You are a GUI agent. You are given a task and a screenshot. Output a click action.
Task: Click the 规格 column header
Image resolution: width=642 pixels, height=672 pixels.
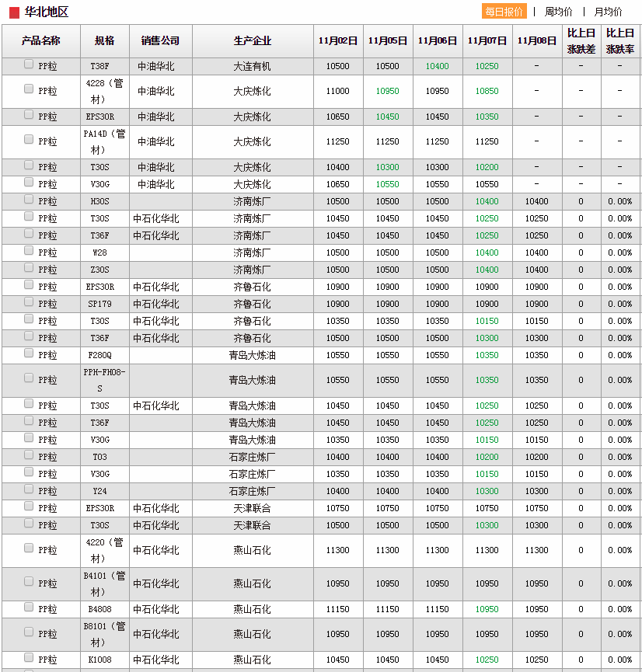coord(105,40)
